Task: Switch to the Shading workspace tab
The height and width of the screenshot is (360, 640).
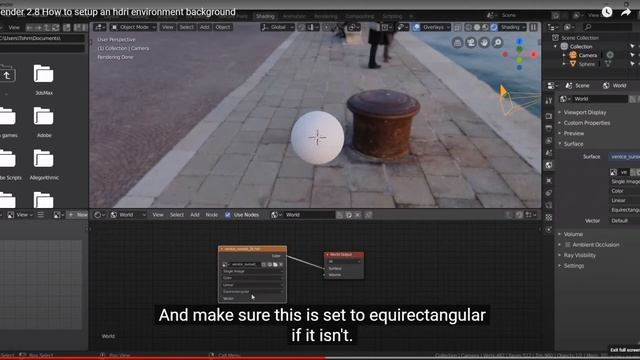Action: [265, 16]
